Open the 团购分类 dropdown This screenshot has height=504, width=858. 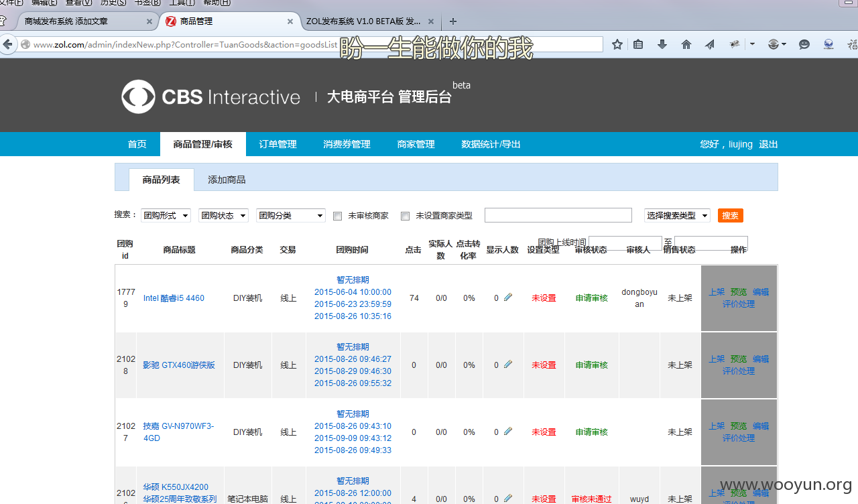coord(291,215)
